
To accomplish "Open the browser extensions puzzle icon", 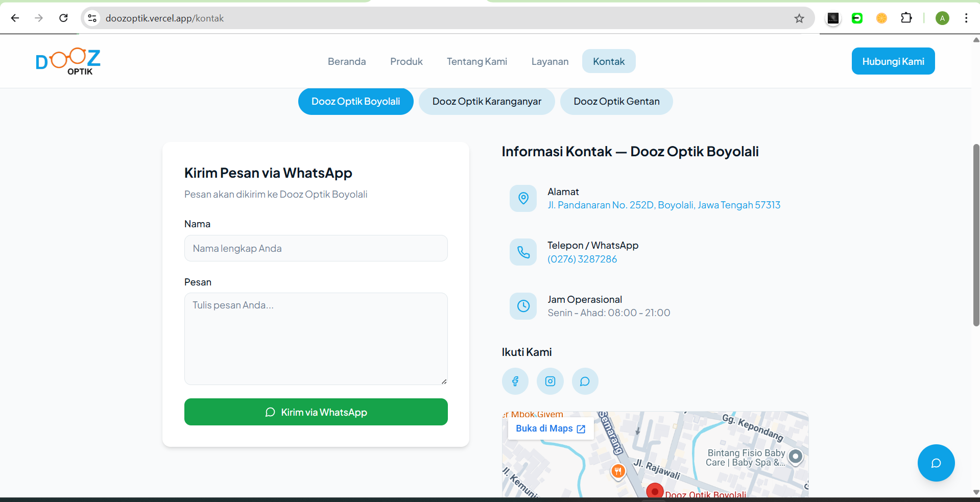I will click(906, 18).
